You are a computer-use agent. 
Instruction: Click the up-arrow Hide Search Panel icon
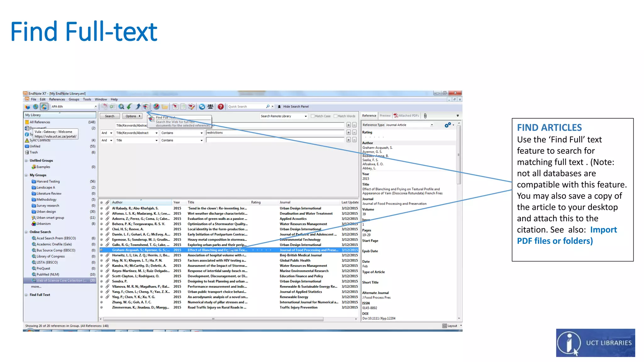click(279, 107)
